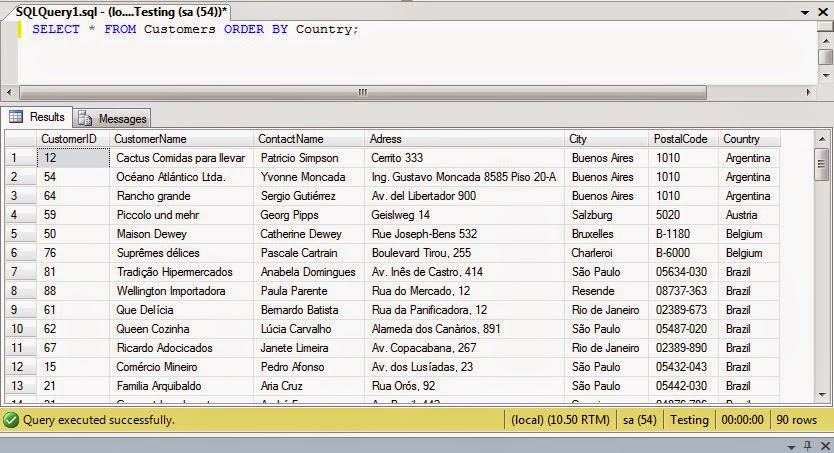Click the sa (54) login status entry

click(639, 420)
